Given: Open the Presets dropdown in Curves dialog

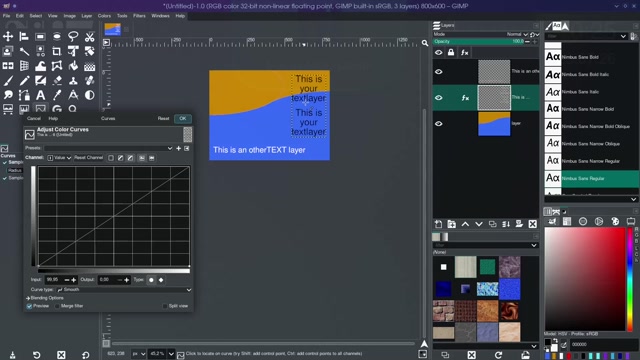Looking at the screenshot, I should tap(109, 148).
